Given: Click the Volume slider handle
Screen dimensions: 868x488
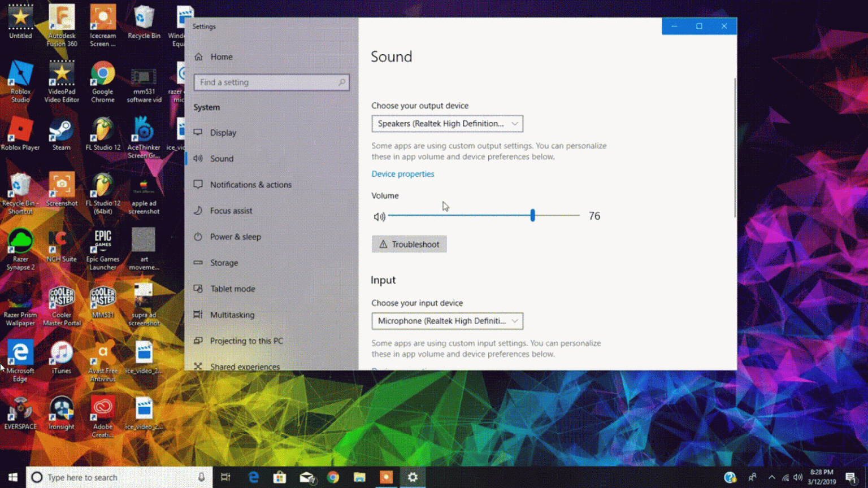Looking at the screenshot, I should pyautogui.click(x=532, y=215).
